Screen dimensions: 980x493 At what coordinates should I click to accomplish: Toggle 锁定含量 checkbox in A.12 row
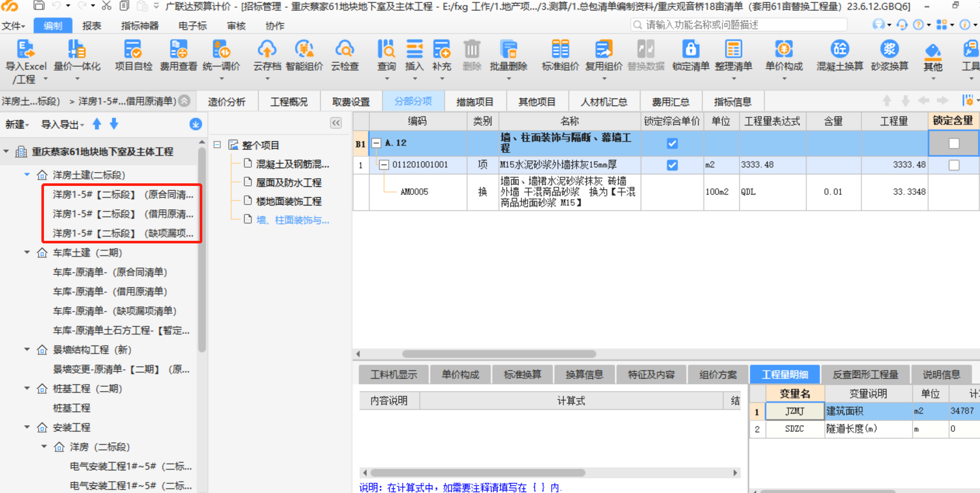click(x=954, y=143)
